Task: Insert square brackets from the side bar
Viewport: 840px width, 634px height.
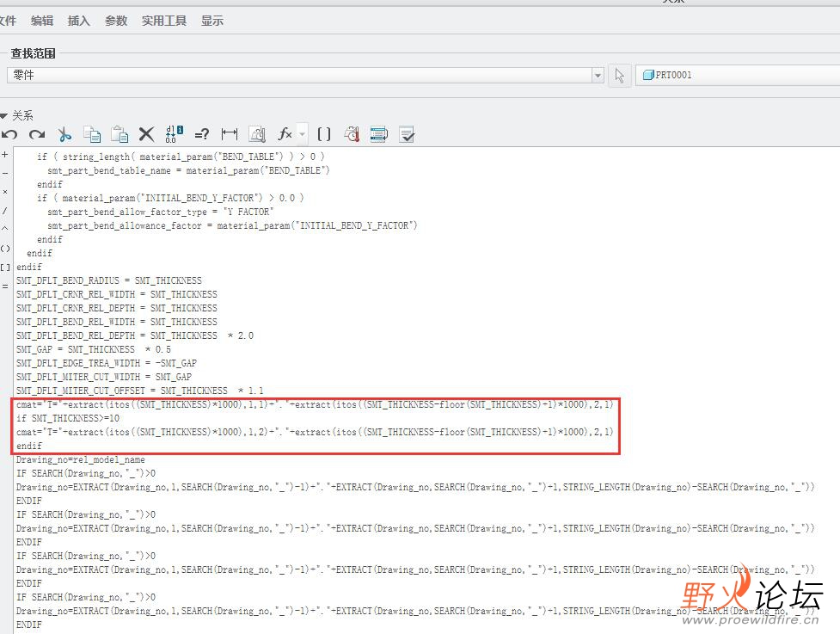Action: point(5,267)
